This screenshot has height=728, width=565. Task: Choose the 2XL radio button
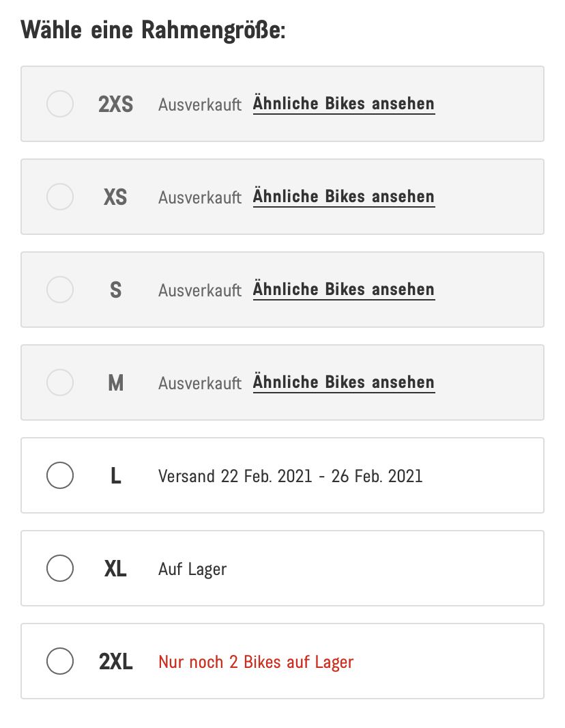coord(60,661)
